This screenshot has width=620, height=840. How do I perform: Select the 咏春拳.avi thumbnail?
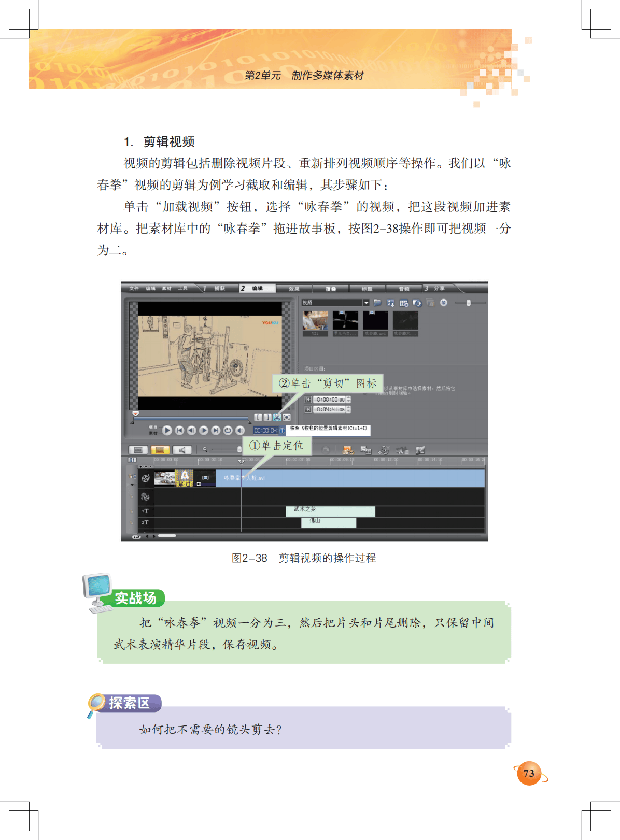(x=375, y=323)
